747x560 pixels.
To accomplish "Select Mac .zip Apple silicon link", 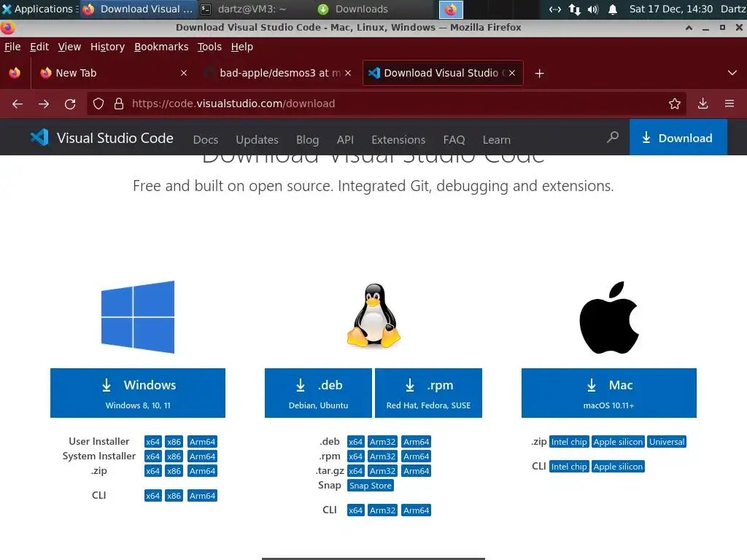I will [x=618, y=441].
